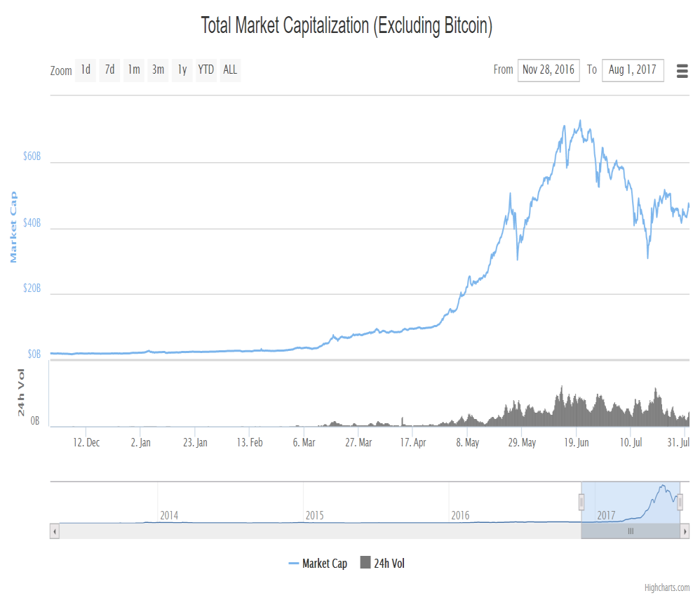700x598 pixels.
Task: Show ALL data zoom range
Action: click(230, 70)
